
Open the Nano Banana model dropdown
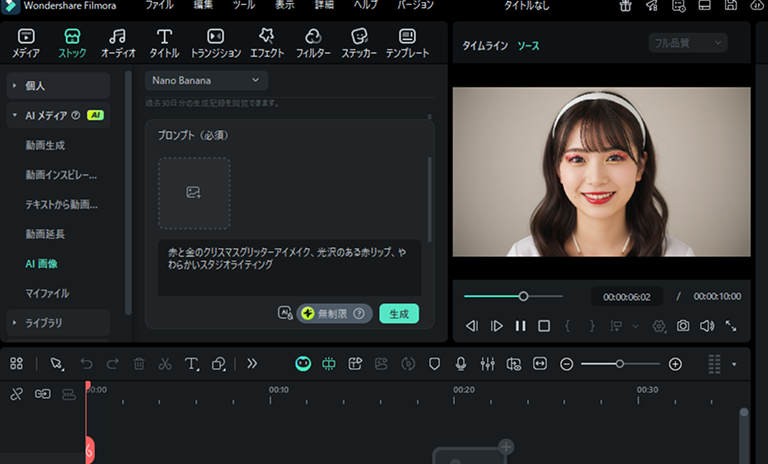206,80
